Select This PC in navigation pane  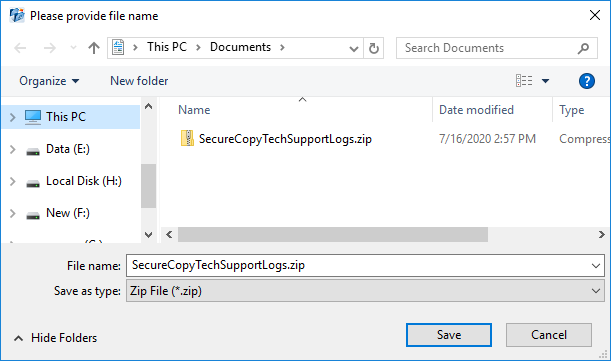pyautogui.click(x=71, y=117)
